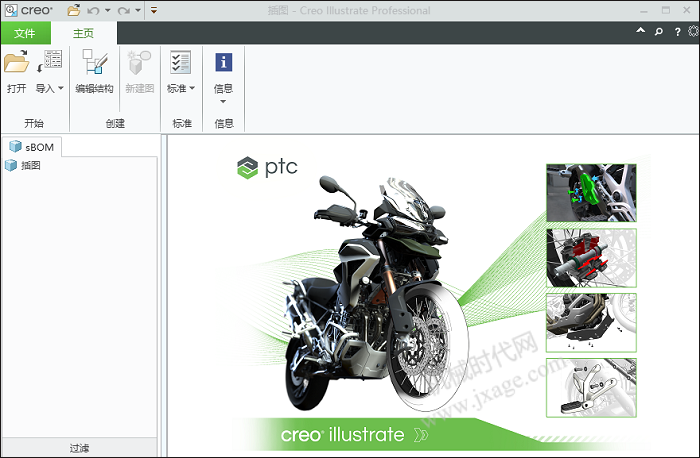Open help with the question mark icon
Viewport: 700px width, 458px height.
(677, 32)
